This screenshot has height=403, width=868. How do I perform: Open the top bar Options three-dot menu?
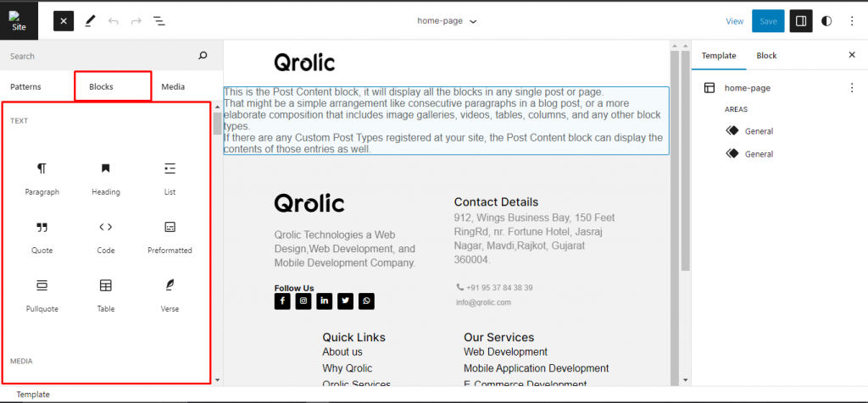tap(852, 21)
